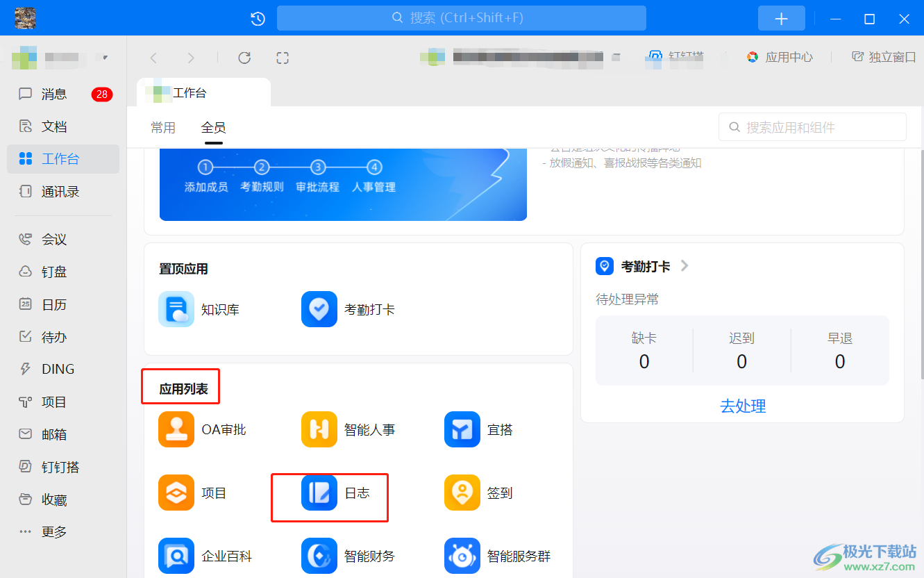The height and width of the screenshot is (578, 924).
Task: Open 签到 app
Action: (479, 493)
